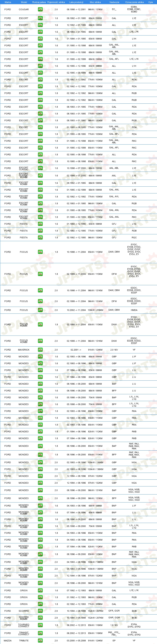The height and width of the screenshot is (644, 157).
Task: Click the 08.1998 -> 12.2001 date cell
Action: pyautogui.click(x=76, y=9)
